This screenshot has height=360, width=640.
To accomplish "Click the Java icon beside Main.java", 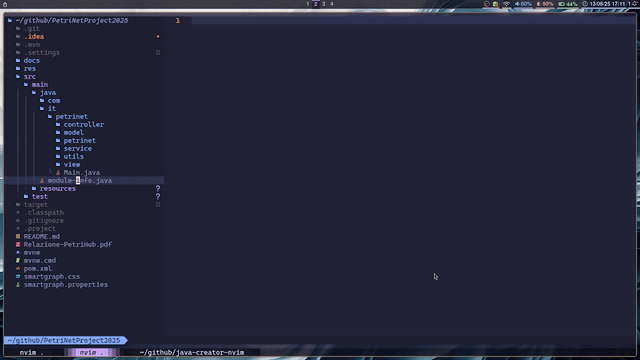I will tap(58, 173).
